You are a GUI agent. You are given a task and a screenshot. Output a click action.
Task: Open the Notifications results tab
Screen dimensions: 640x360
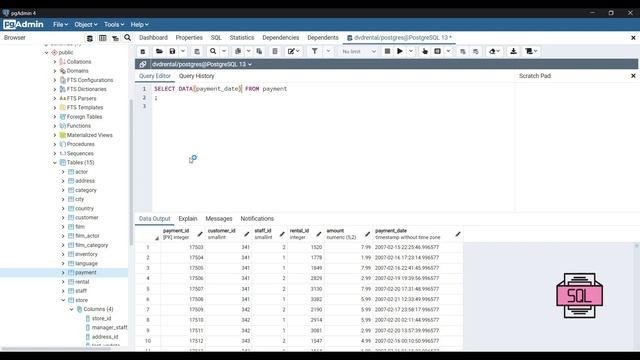pos(257,219)
